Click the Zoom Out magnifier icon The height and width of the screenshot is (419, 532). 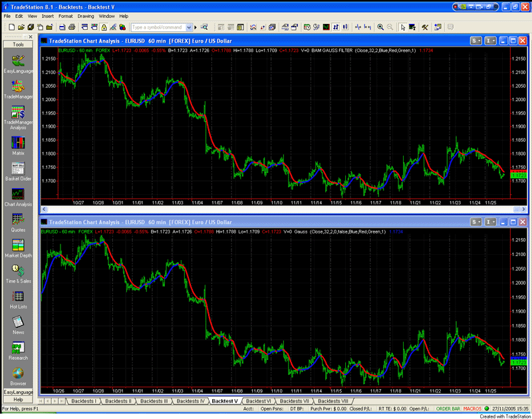[x=390, y=27]
